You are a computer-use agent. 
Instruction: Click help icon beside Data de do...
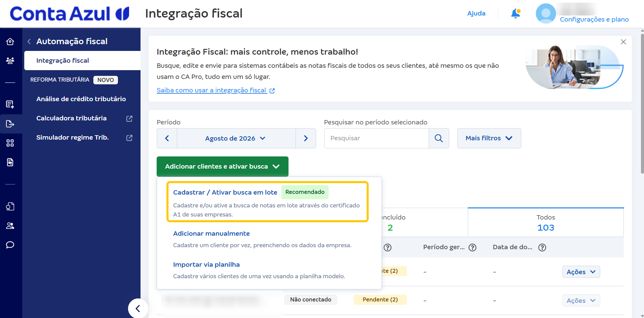pyautogui.click(x=542, y=248)
